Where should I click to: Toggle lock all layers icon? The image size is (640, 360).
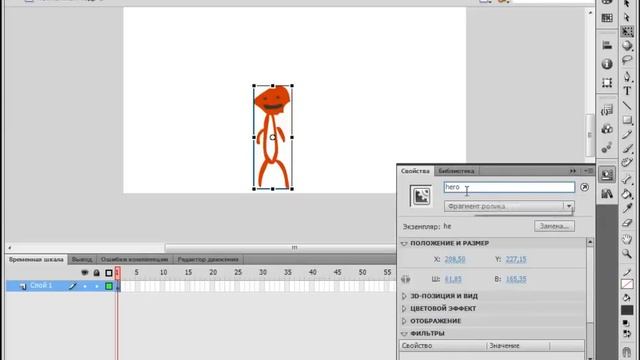pyautogui.click(x=96, y=273)
